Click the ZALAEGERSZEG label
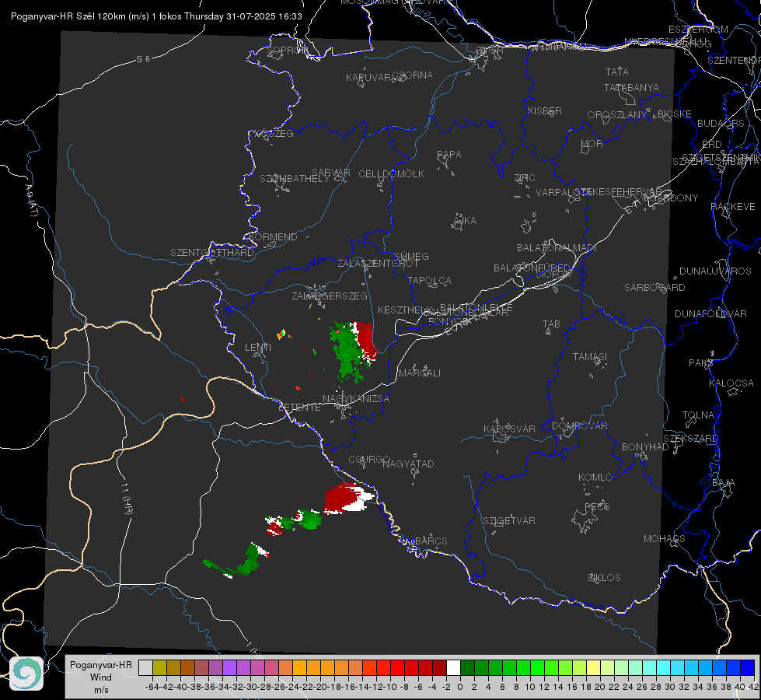Screen dimensions: 761x700 pyautogui.click(x=330, y=296)
